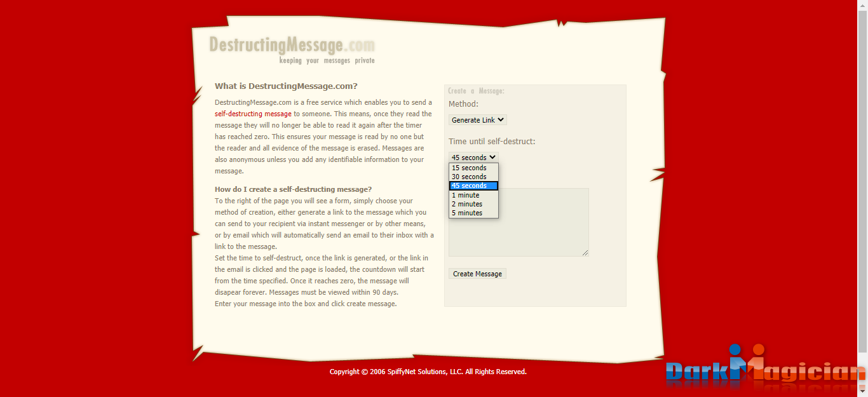The width and height of the screenshot is (868, 397).
Task: Click the text area resize grip corner
Action: click(x=585, y=253)
